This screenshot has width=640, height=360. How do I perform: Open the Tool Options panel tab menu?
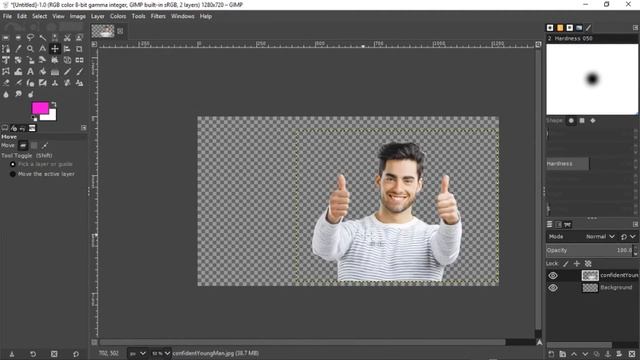[84, 128]
